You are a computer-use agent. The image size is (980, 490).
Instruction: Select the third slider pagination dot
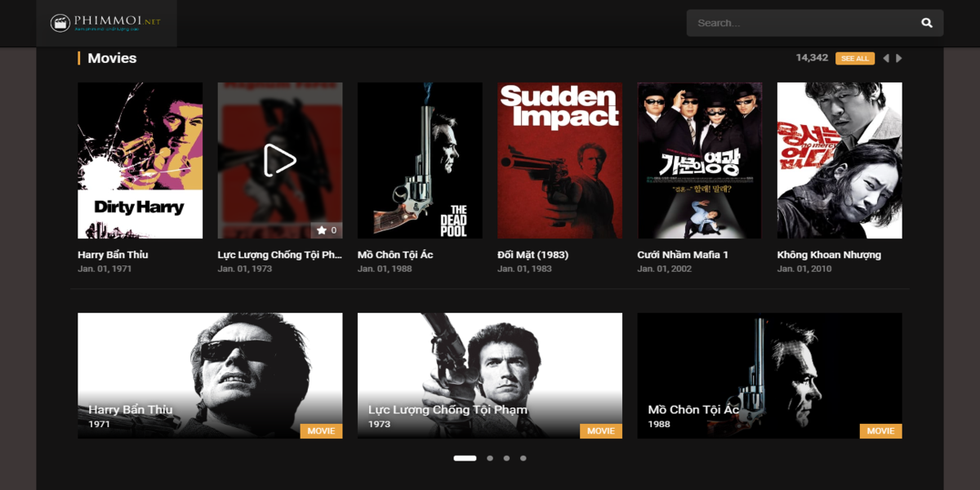coord(506,458)
